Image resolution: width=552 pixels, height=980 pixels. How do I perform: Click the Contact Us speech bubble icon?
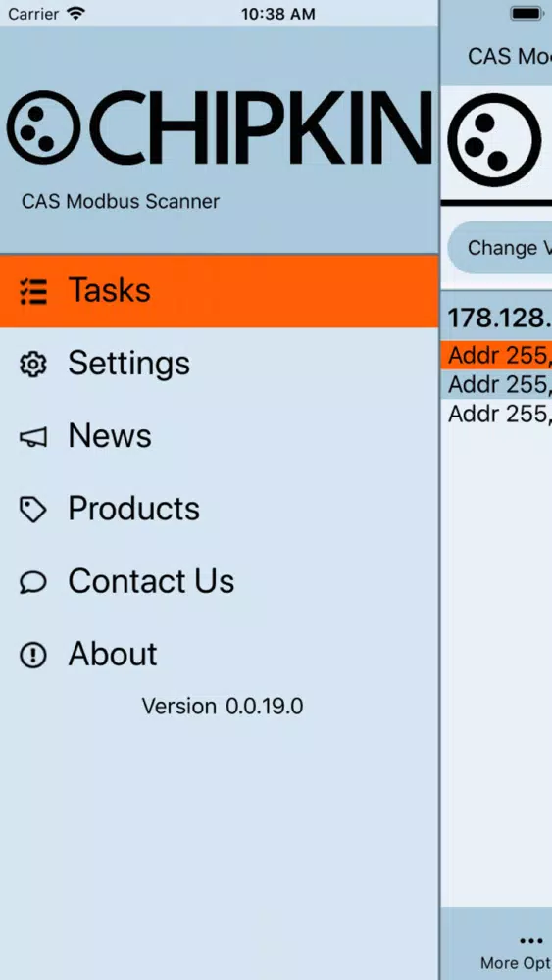(x=33, y=582)
